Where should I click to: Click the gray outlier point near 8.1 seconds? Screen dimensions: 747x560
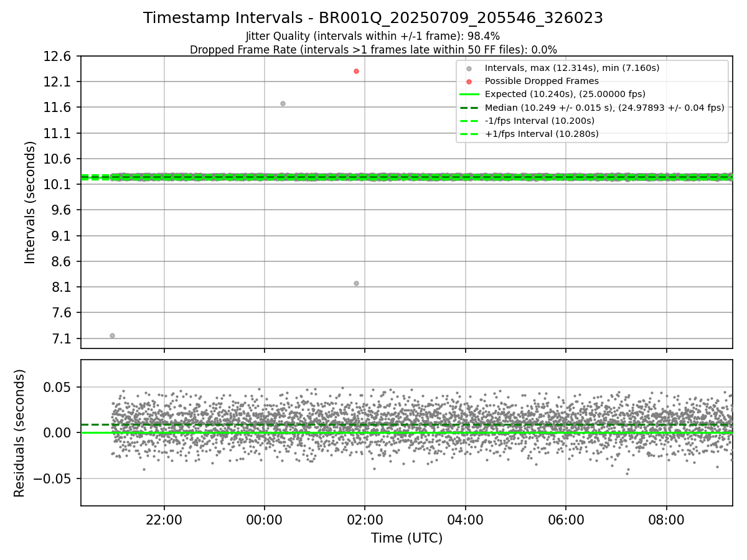coord(356,283)
